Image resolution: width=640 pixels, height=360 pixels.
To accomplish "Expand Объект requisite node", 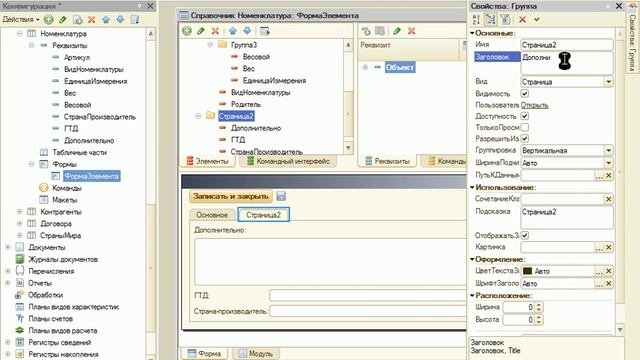I will 365,67.
